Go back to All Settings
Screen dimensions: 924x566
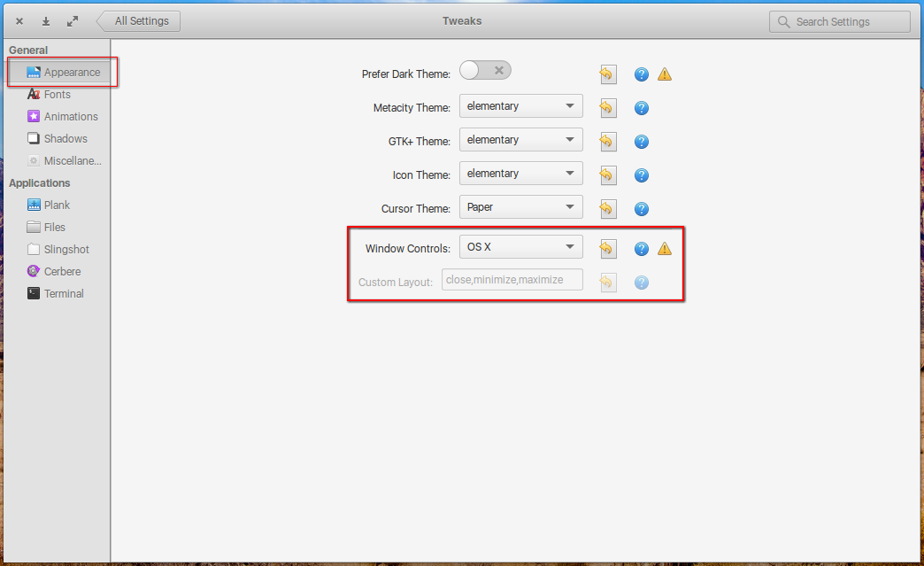(x=138, y=21)
